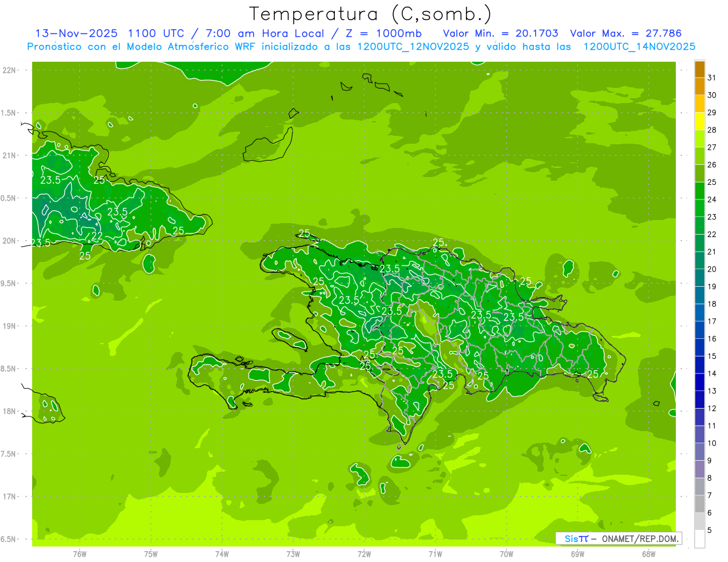Click legend scale value '19'
Screen dimensions: 728x562
pyautogui.click(x=712, y=287)
